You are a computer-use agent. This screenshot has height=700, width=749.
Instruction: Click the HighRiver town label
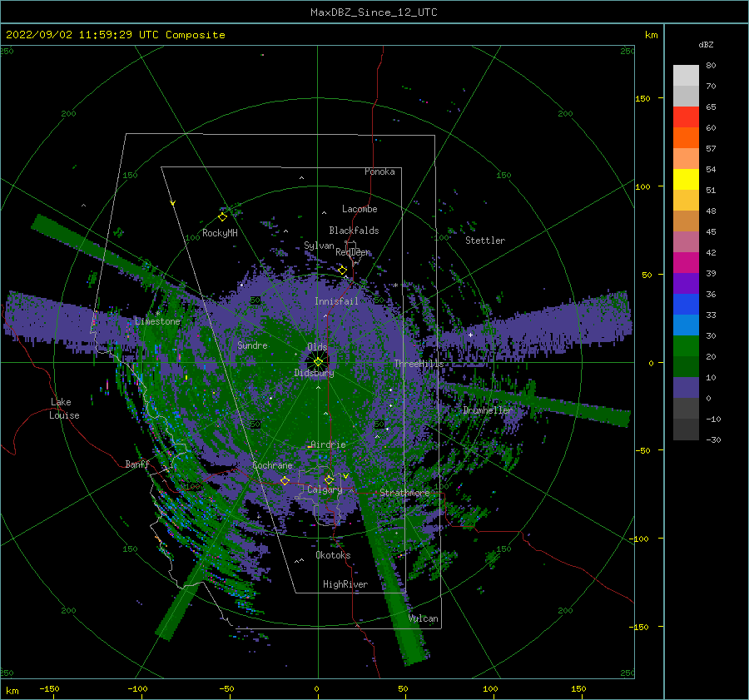[345, 584]
